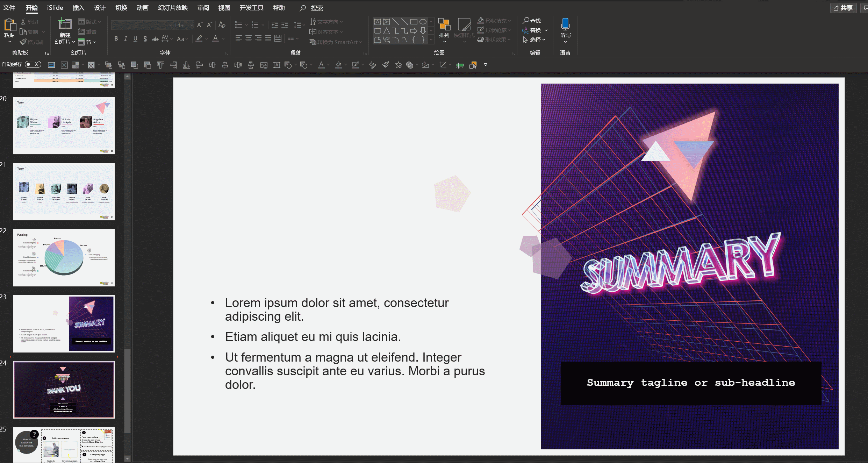This screenshot has width=868, height=463.
Task: Switch to the Slide Show (幻灯片放映) tab
Action: (x=173, y=8)
